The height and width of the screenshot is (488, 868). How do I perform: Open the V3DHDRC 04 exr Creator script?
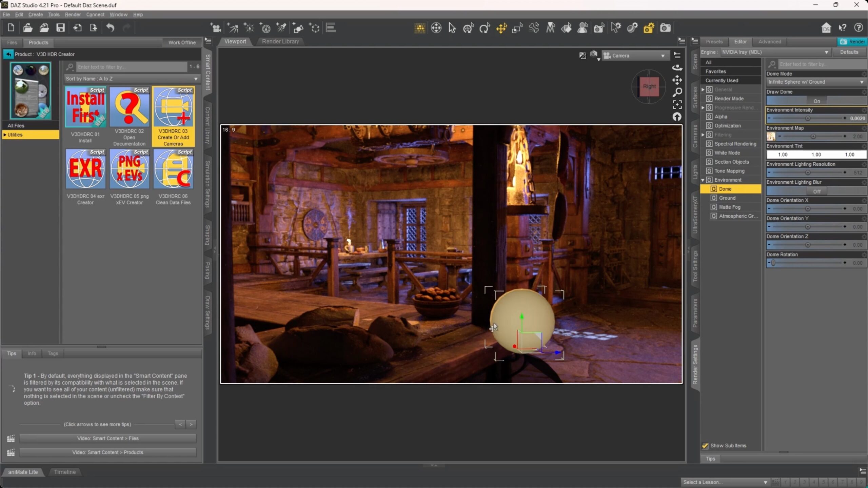(85, 169)
